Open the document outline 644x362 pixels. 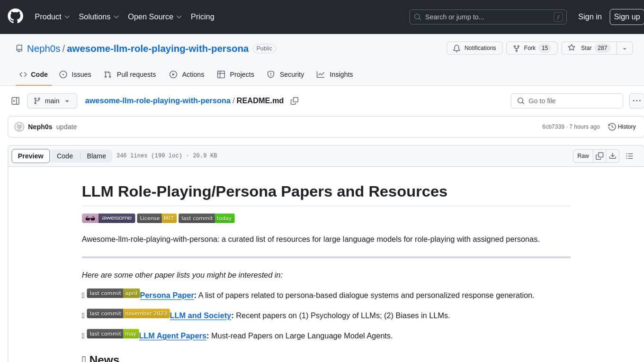tap(629, 156)
